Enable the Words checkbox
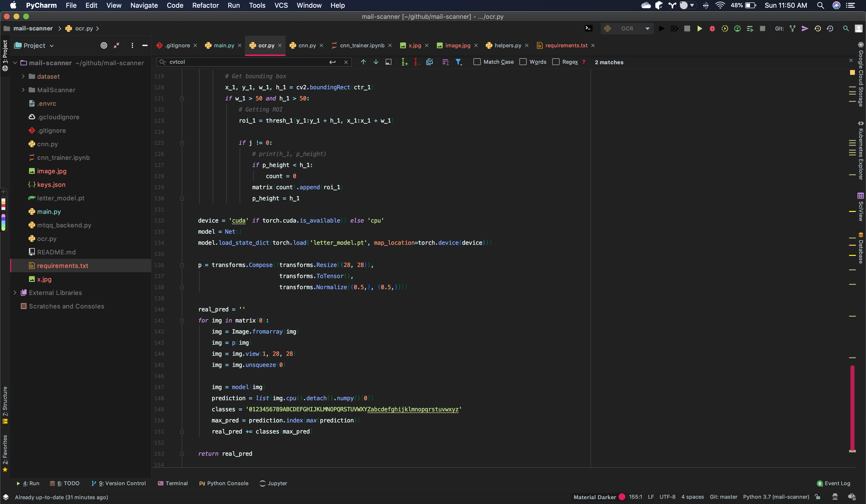Screen dimensions: 866x504 523,62
